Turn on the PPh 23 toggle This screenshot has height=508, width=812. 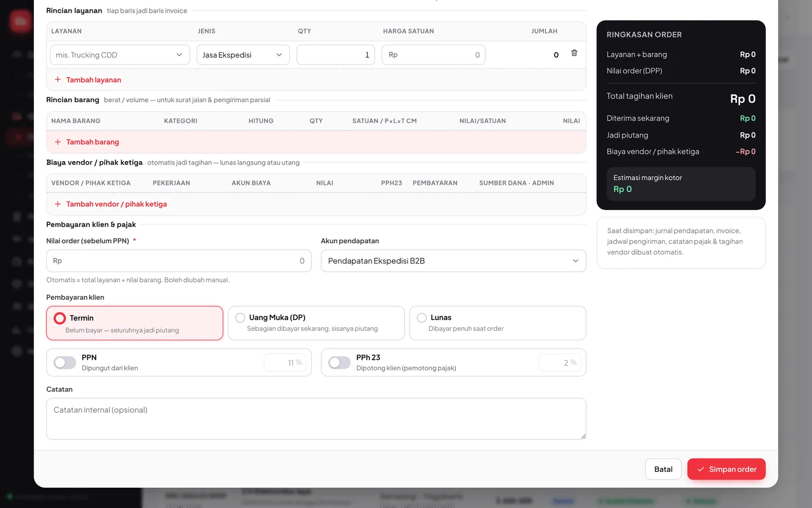340,362
